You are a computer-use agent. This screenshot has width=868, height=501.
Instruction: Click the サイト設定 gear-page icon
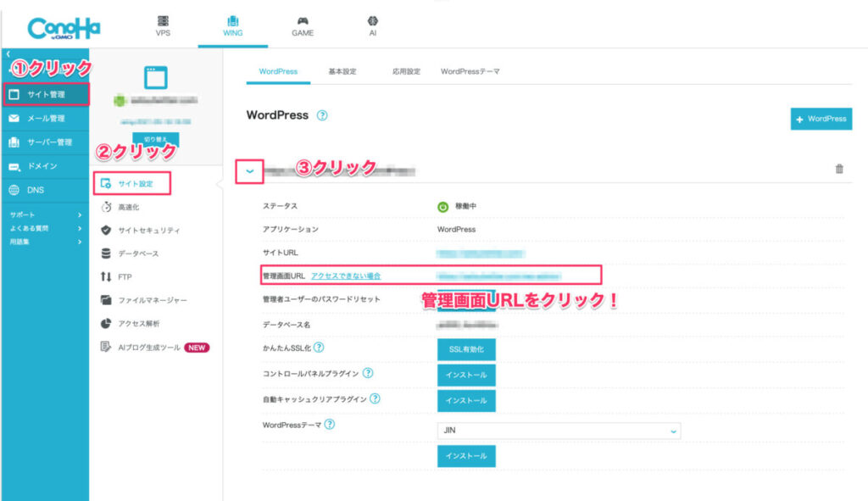tap(106, 183)
